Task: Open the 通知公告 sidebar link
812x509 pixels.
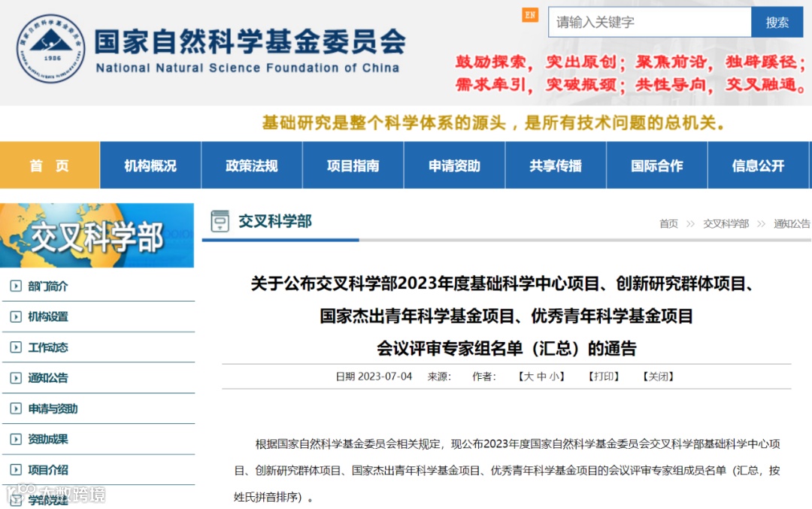Action: click(47, 378)
